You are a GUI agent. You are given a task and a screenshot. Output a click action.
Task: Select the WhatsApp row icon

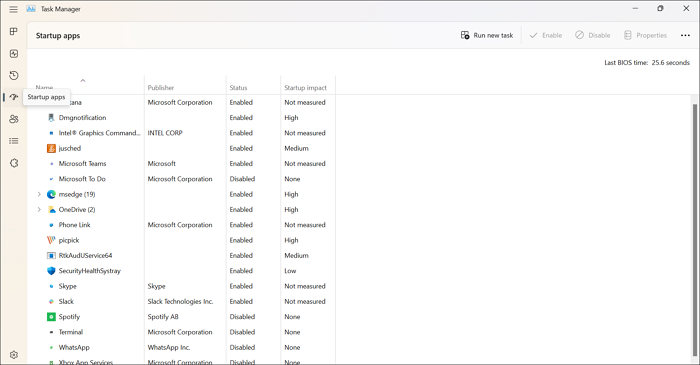(51, 347)
